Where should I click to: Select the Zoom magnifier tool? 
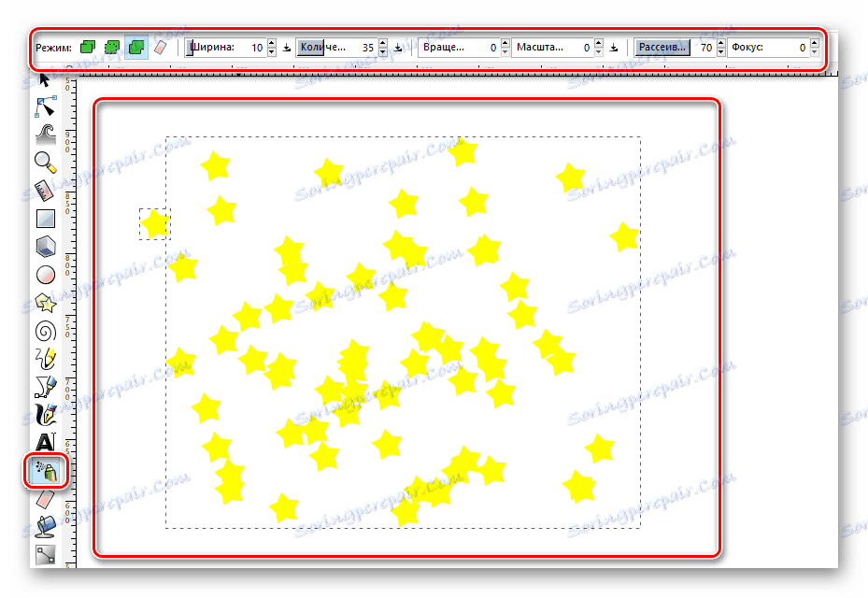click(x=46, y=163)
